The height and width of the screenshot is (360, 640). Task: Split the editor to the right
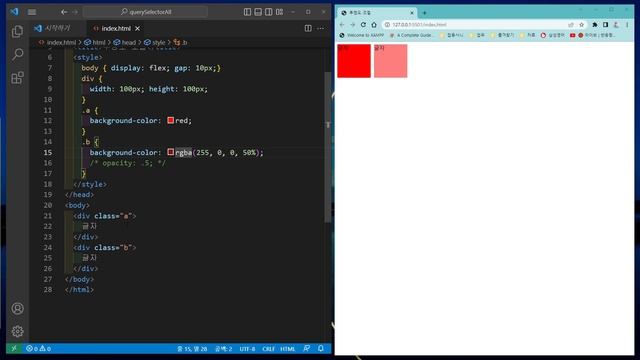(x=308, y=28)
